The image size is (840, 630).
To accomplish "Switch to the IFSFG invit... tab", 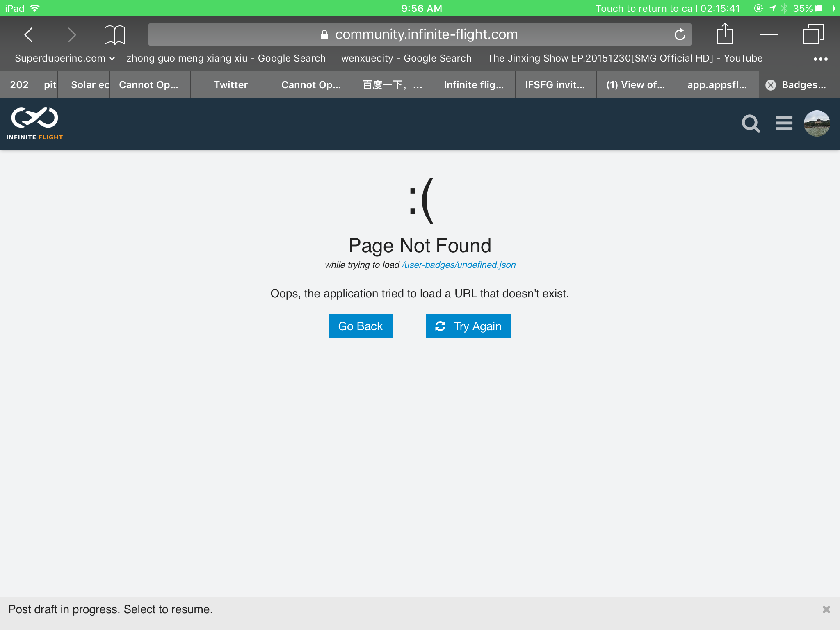I will 555,85.
